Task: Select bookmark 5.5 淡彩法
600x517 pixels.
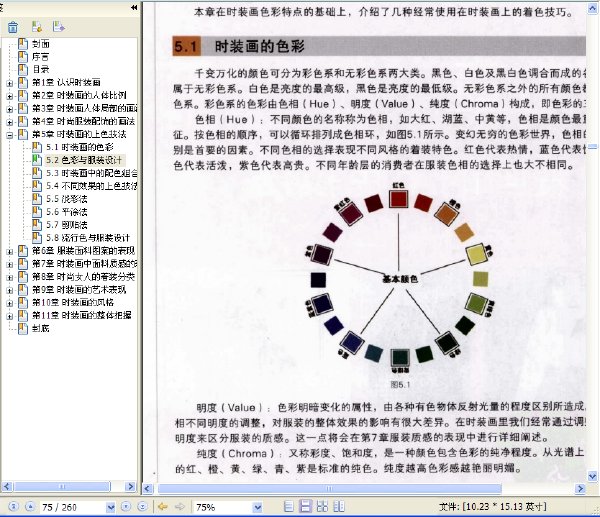Action: pyautogui.click(x=67, y=199)
